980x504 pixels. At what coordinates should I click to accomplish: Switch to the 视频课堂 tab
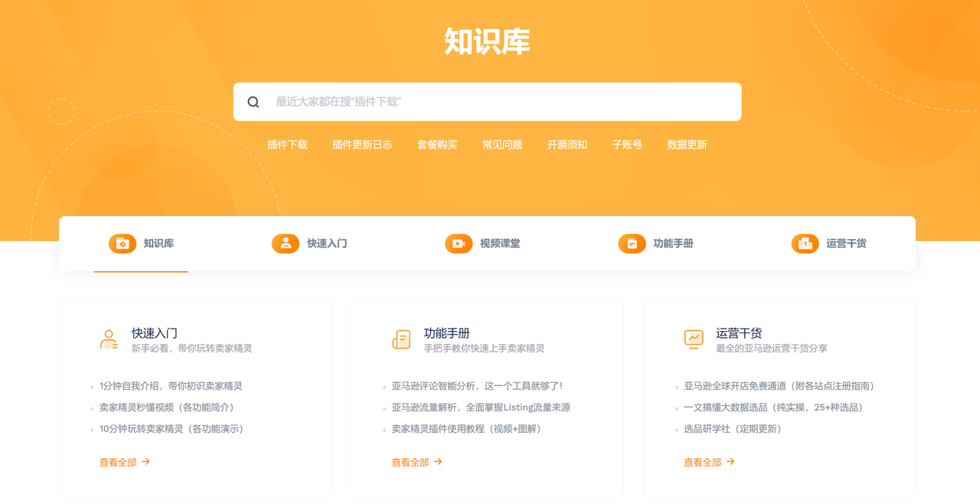pos(482,244)
